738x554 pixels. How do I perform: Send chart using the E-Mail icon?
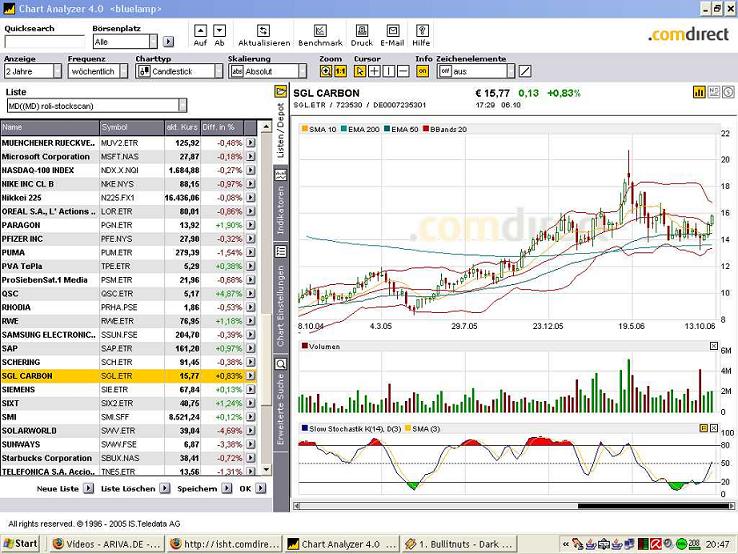[393, 31]
